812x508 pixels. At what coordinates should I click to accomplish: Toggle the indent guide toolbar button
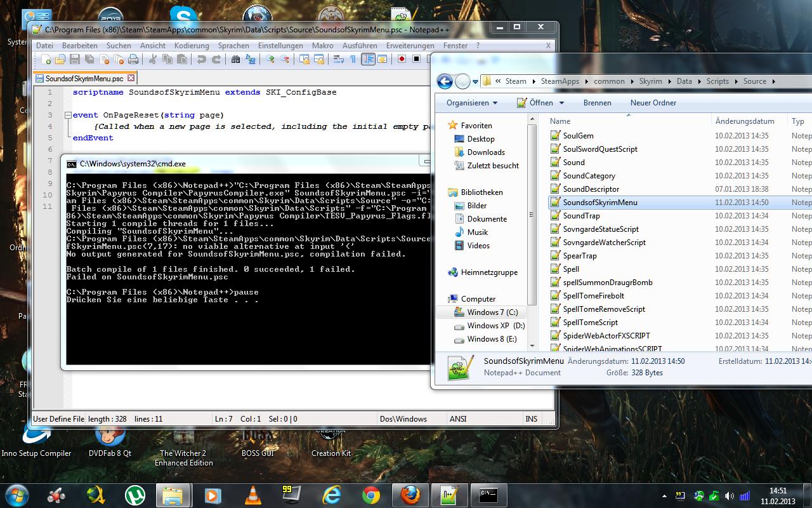(368, 59)
